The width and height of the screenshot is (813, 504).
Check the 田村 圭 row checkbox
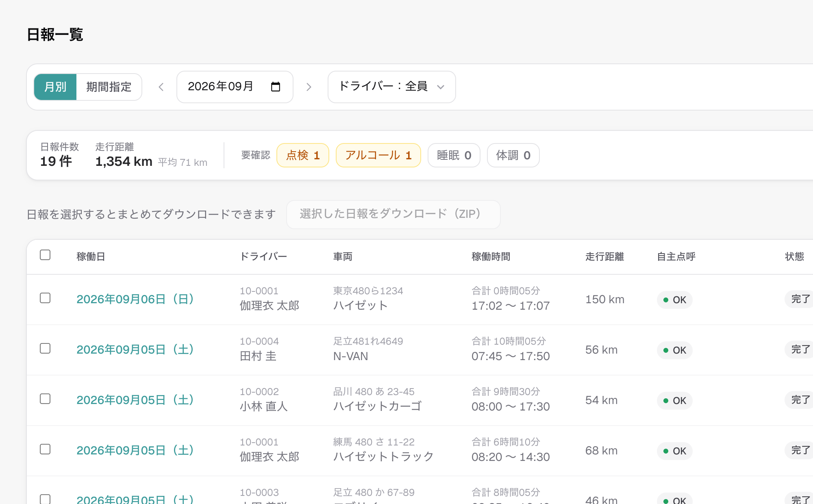pos(45,348)
